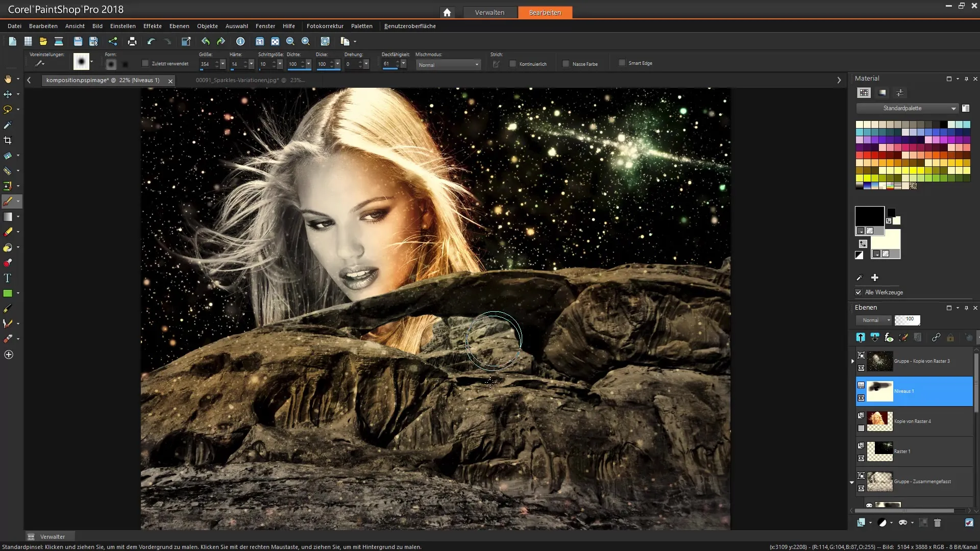Show next document tabs arrow
Image resolution: width=980 pixels, height=551 pixels.
(839, 80)
